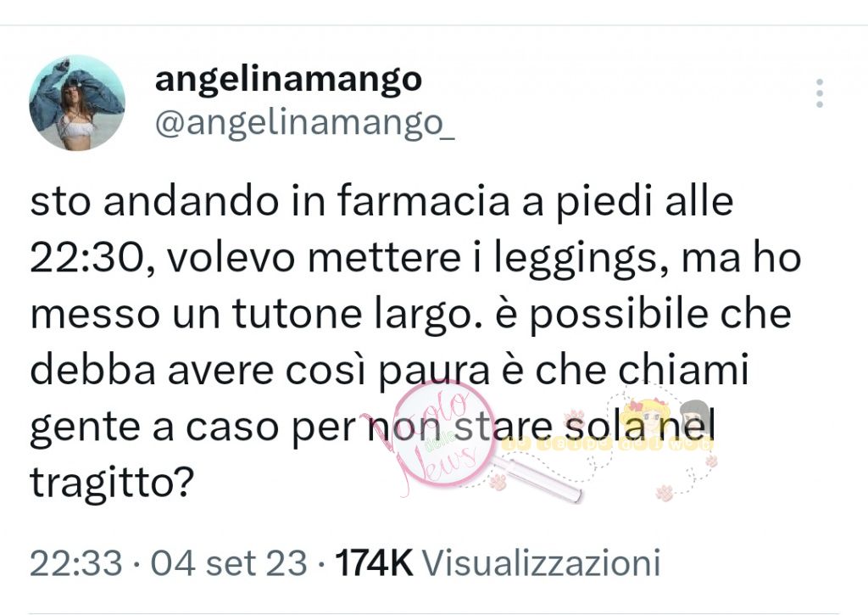Click the angelinamango profile picture

pos(77,103)
